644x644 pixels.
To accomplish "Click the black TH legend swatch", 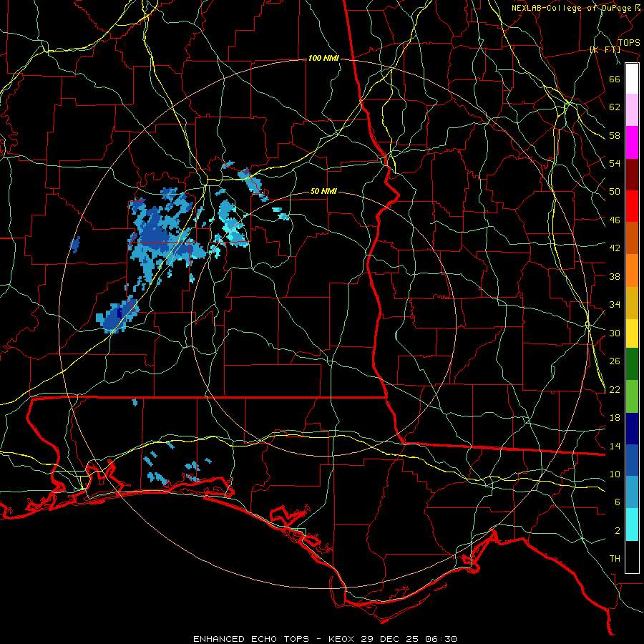I will tap(632, 557).
